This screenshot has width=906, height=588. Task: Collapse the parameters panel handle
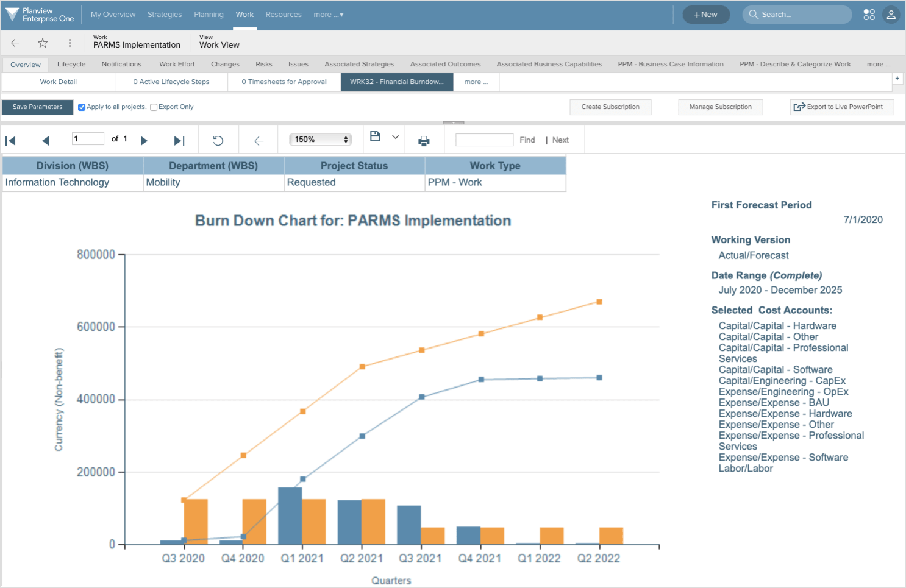click(453, 122)
